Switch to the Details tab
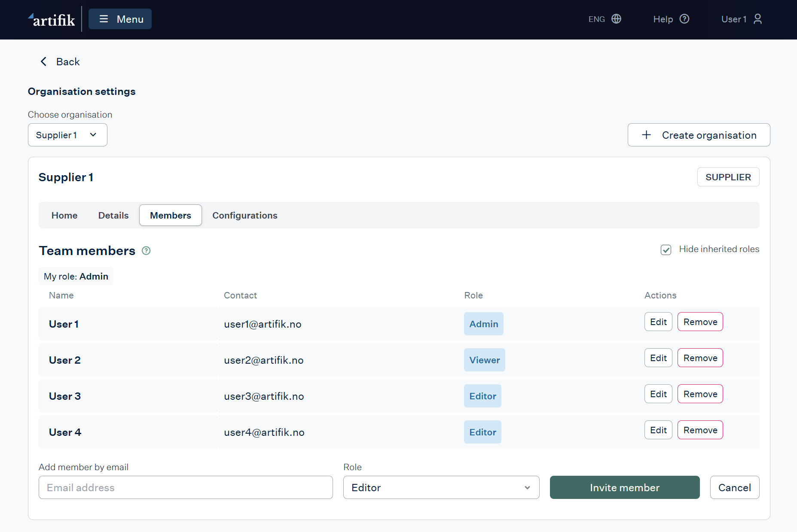 pos(113,215)
